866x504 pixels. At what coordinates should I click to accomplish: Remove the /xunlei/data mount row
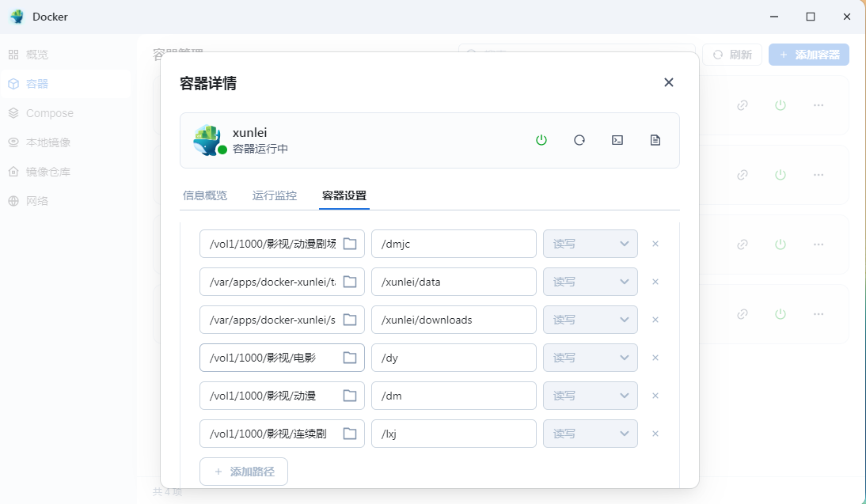655,282
